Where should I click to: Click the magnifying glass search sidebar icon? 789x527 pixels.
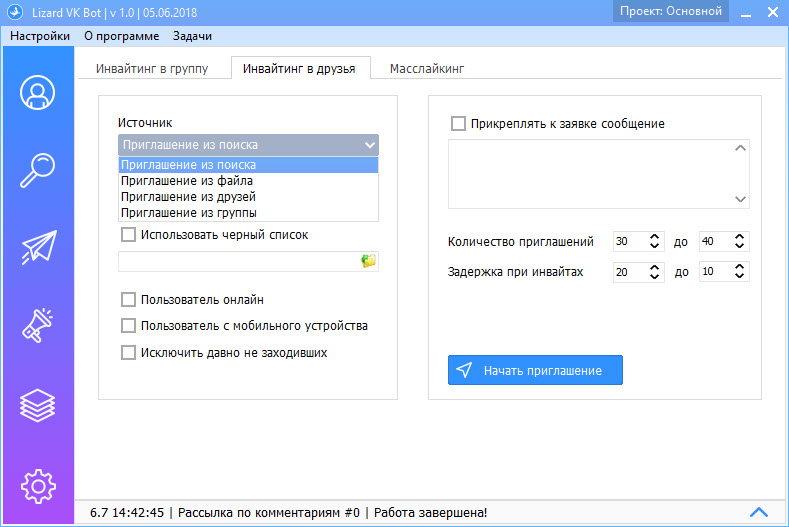pos(37,171)
